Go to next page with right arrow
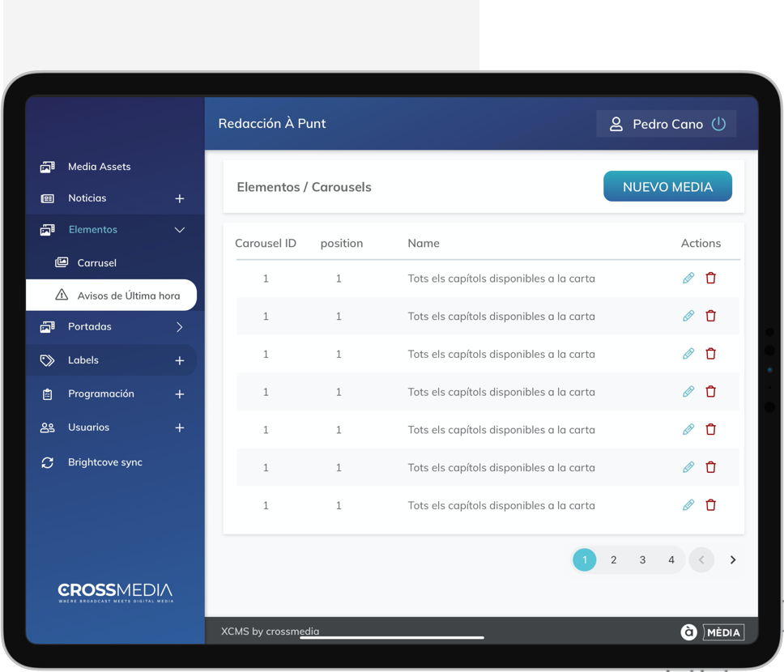This screenshot has height=672, width=784. pyautogui.click(x=733, y=559)
